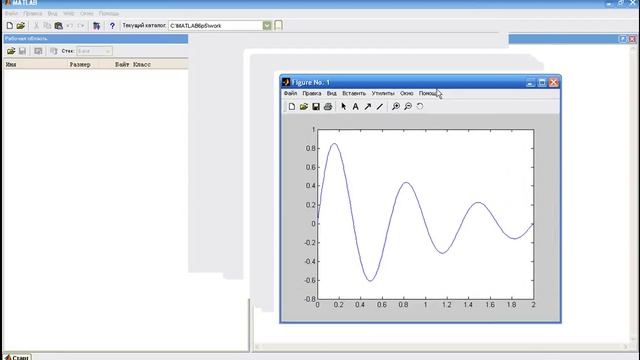
Task: Launch Simulink library icon
Action: [x=96, y=26]
